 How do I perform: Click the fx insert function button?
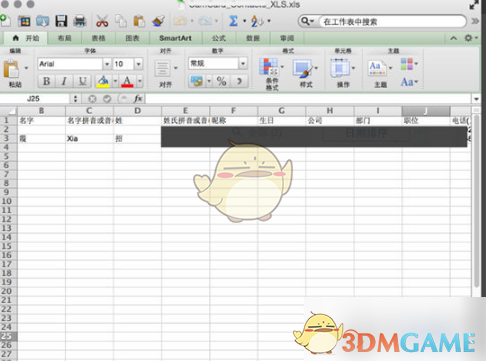pos(138,99)
